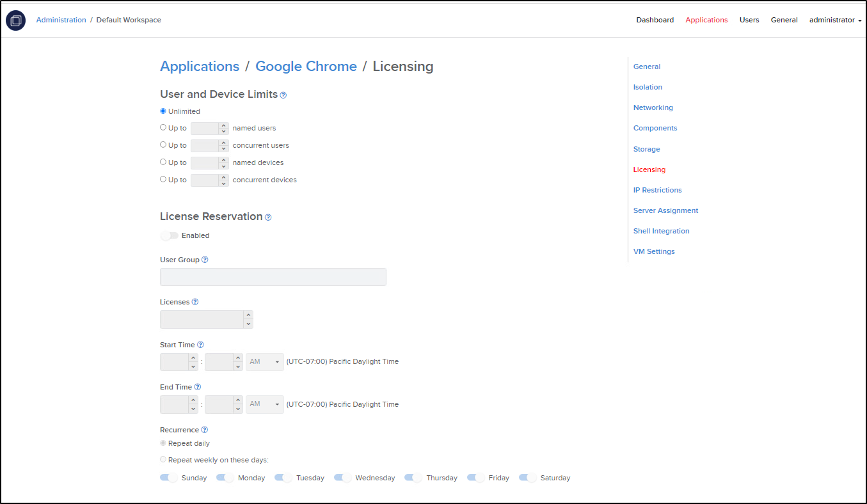Click the End Time help icon

(x=198, y=387)
